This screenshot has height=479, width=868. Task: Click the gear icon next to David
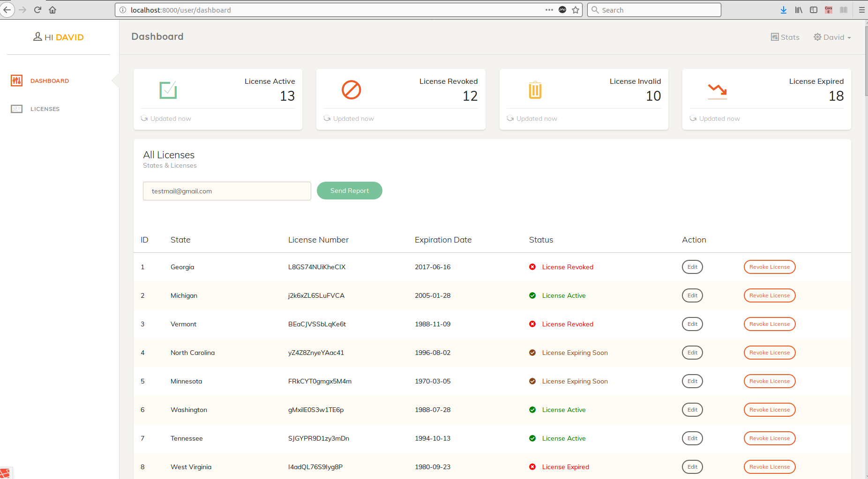click(x=817, y=37)
